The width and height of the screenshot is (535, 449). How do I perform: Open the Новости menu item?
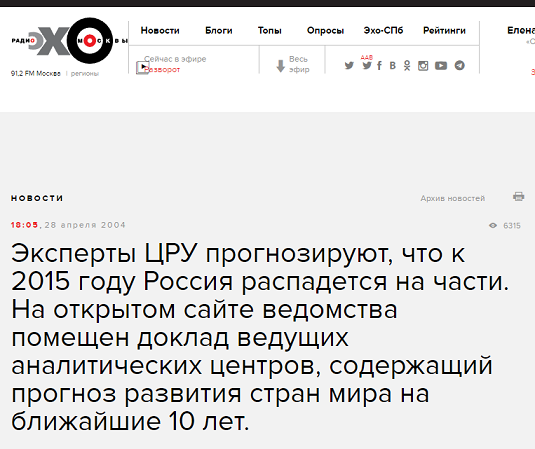(x=160, y=31)
